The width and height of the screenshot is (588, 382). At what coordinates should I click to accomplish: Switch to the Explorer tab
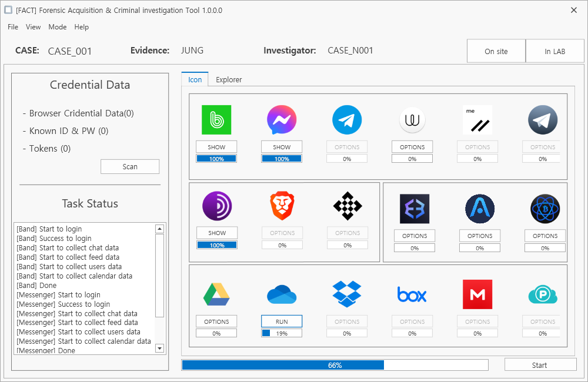[229, 79]
